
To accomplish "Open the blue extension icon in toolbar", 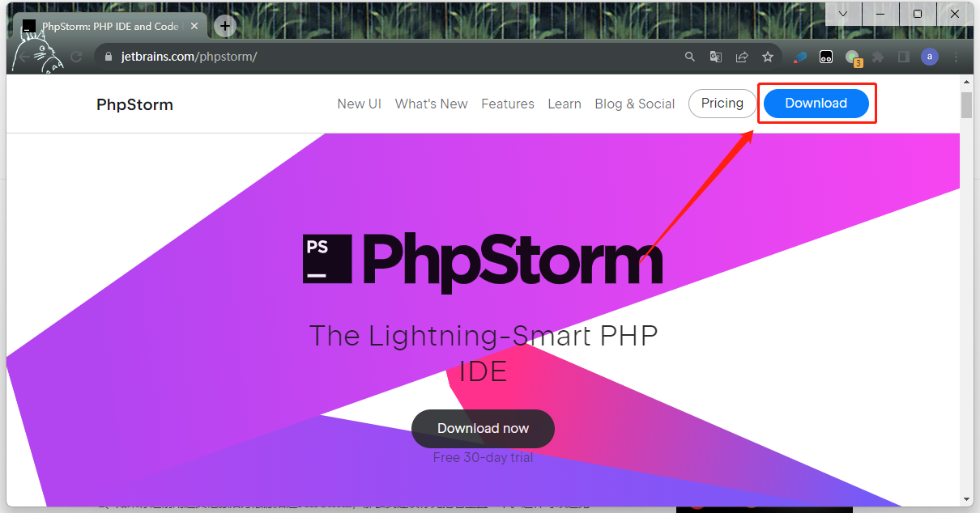I will click(799, 57).
